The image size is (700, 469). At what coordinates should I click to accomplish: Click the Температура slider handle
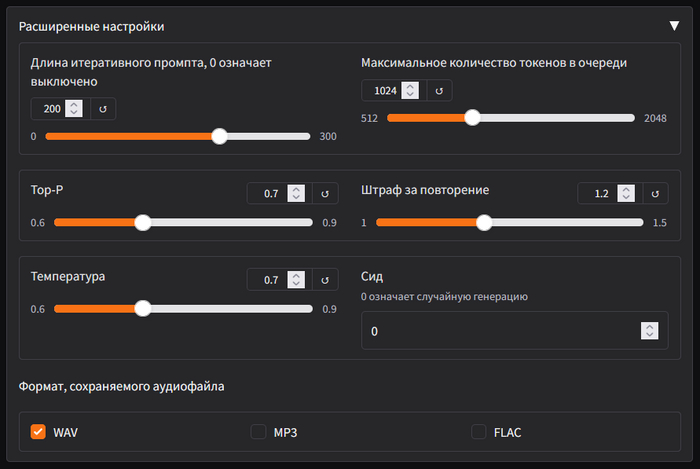[x=143, y=309]
